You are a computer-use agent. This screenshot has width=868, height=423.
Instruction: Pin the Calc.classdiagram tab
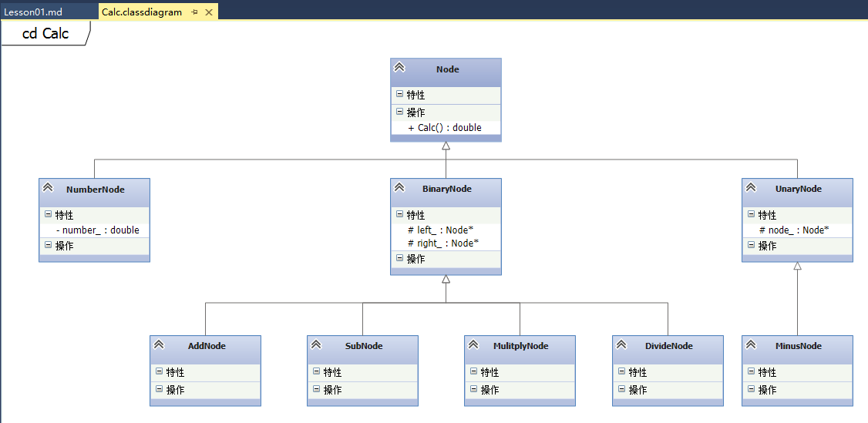[x=194, y=12]
